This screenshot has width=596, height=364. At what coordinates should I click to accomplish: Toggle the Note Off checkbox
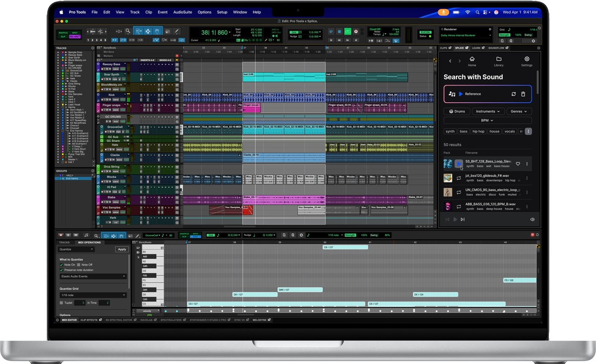point(78,265)
